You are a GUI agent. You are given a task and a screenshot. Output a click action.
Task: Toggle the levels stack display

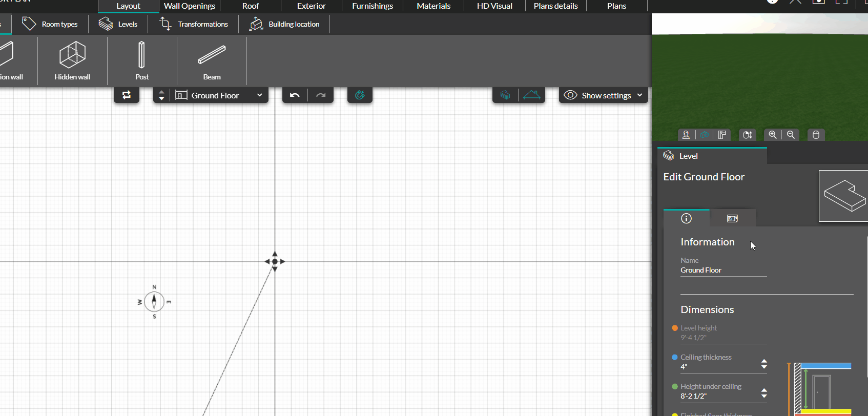[505, 95]
